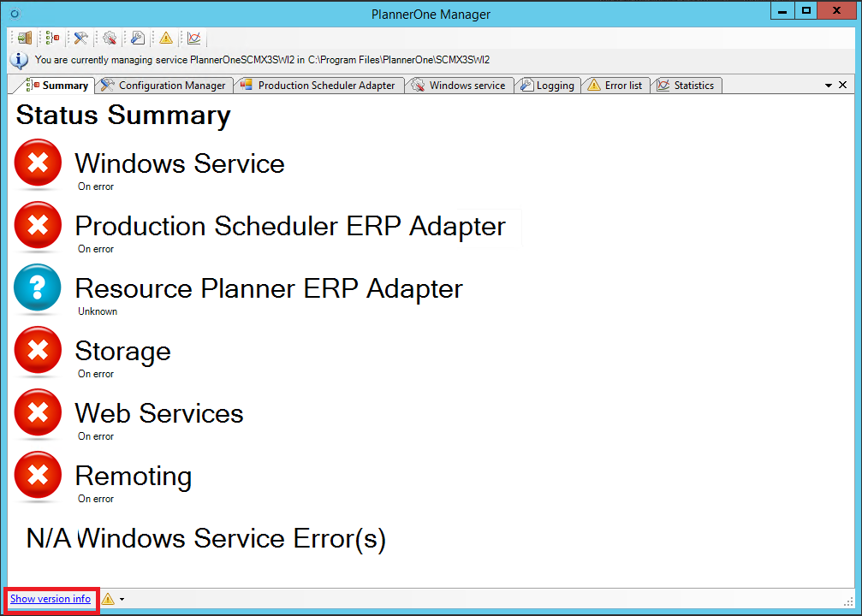Click the blue question icon for Resource Planner ERP Adapter
This screenshot has width=862, height=616.
(38, 288)
